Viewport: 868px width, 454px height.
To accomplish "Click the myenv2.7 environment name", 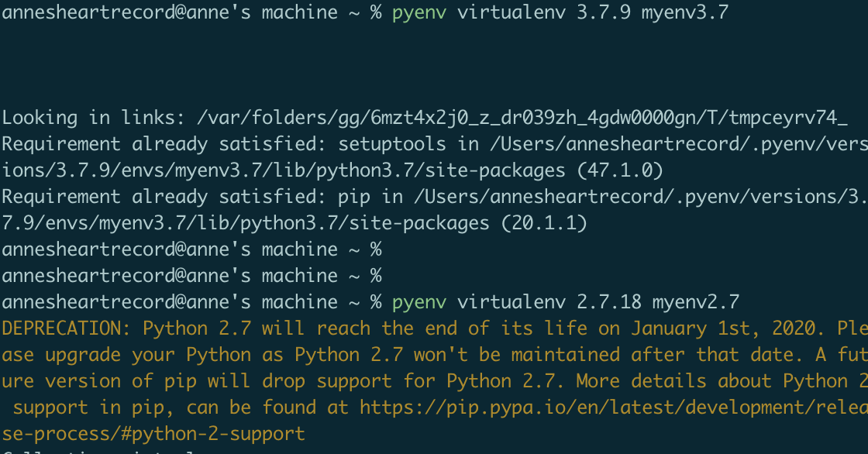I will tap(695, 302).
